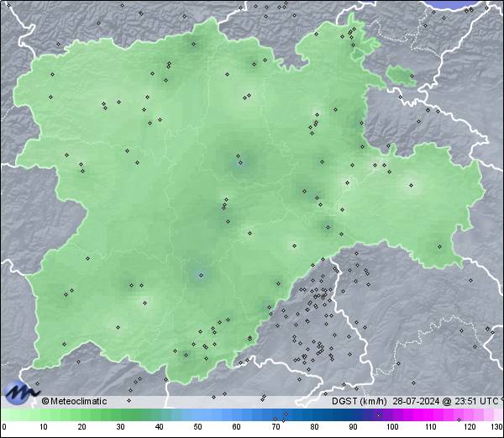
Task: Select station marker on the pale blue gust spot
Action: (x=202, y=275)
